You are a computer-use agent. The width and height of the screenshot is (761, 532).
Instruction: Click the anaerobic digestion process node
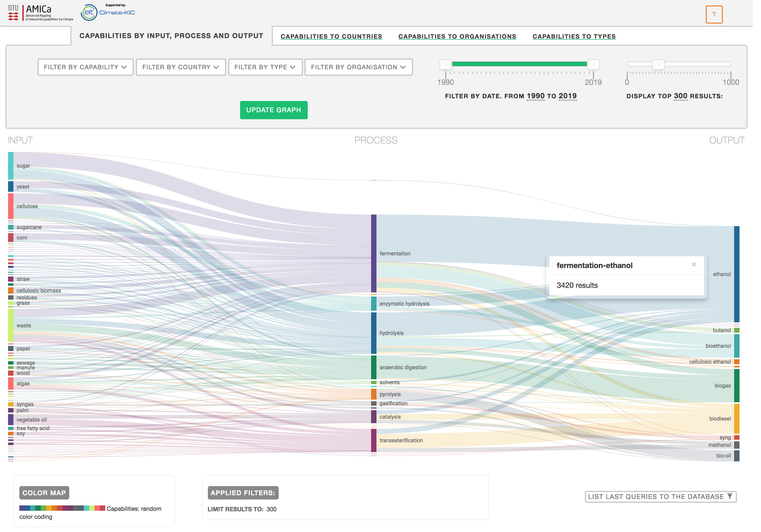tap(378, 371)
